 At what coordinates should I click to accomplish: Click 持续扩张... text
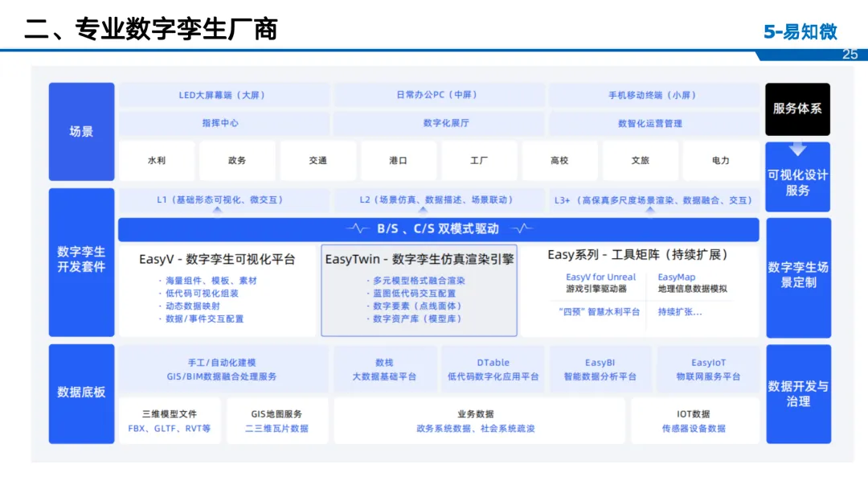680,312
